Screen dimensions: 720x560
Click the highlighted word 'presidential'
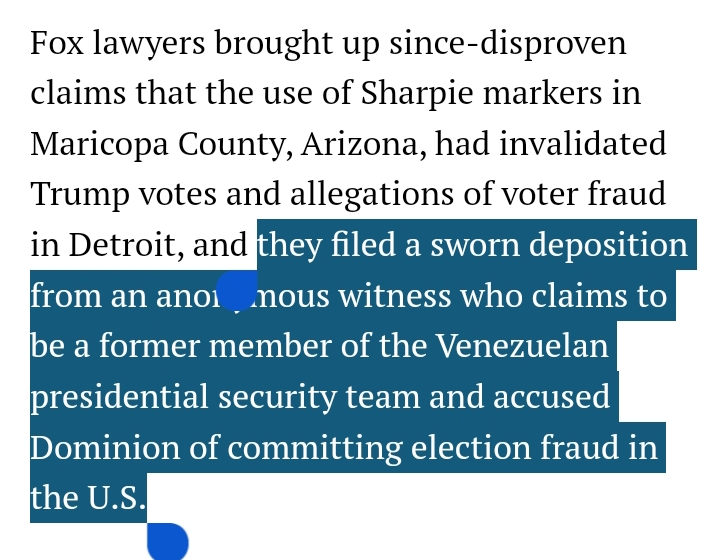(x=119, y=396)
